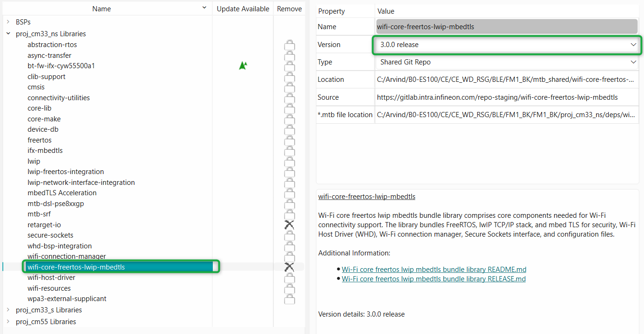The height and width of the screenshot is (334, 644).
Task: Click the lock icon for wpa3-external-supplicant
Action: tap(289, 299)
